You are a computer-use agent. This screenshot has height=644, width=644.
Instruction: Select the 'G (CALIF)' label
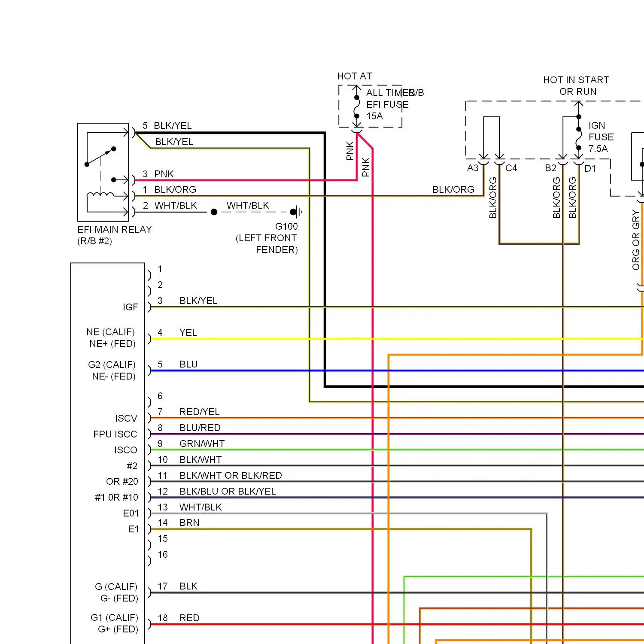(116, 587)
